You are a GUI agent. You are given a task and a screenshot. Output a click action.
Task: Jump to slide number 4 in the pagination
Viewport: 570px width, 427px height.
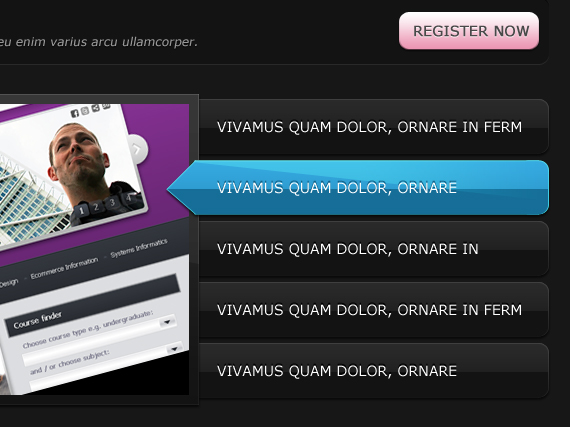pos(128,198)
